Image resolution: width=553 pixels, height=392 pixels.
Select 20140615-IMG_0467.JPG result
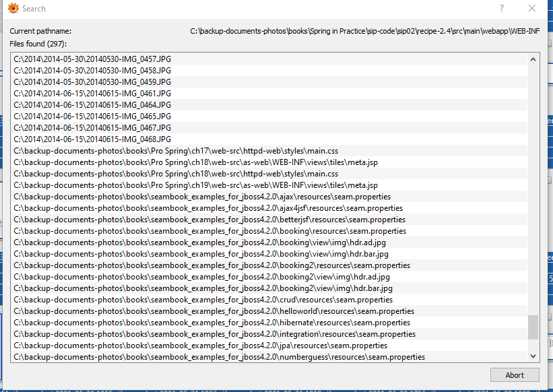click(x=270, y=128)
